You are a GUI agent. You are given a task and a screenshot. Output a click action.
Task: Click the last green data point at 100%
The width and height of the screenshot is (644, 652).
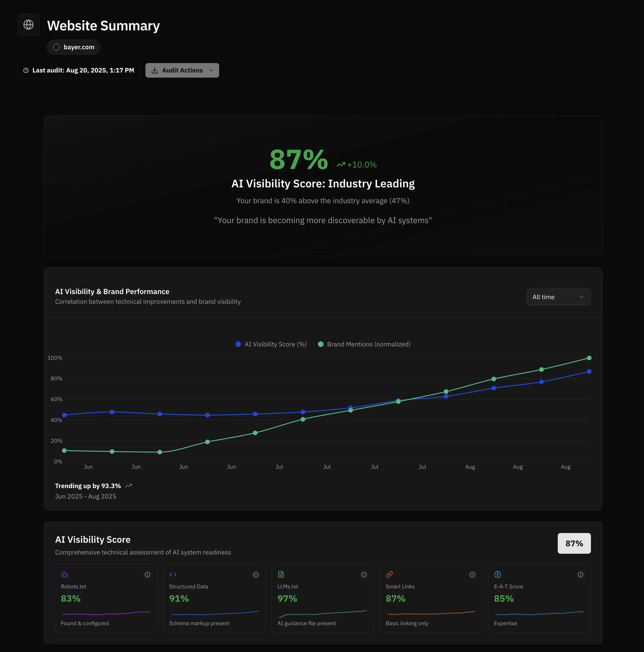(589, 358)
